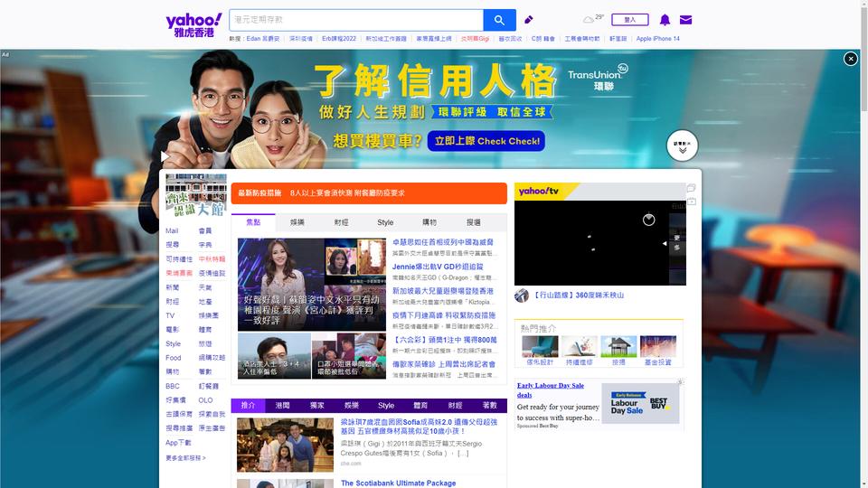Play the banner ad video
Screen dimensions: 868x488
click(165, 156)
